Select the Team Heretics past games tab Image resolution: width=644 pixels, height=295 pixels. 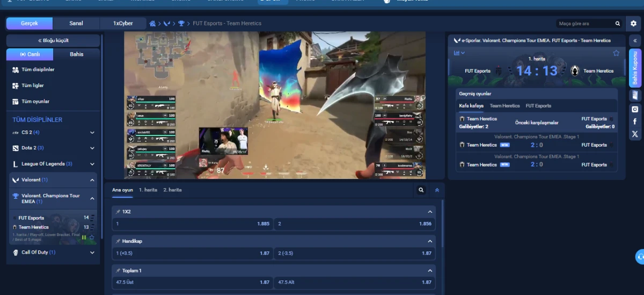click(x=504, y=106)
